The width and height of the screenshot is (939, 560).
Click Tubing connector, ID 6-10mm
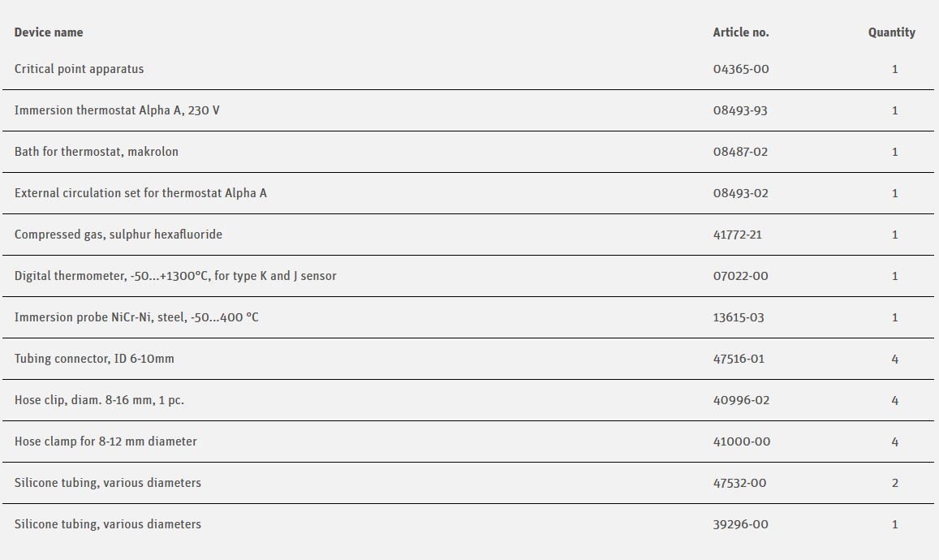coord(94,359)
